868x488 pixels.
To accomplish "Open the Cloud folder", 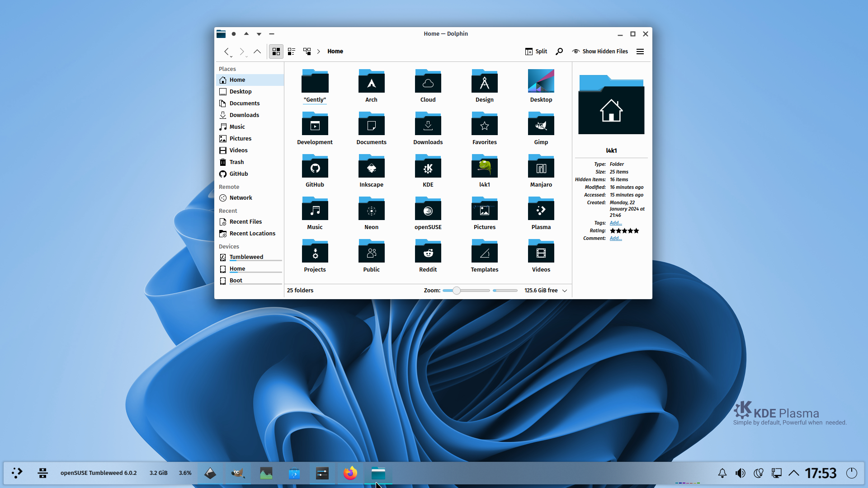I will [428, 86].
